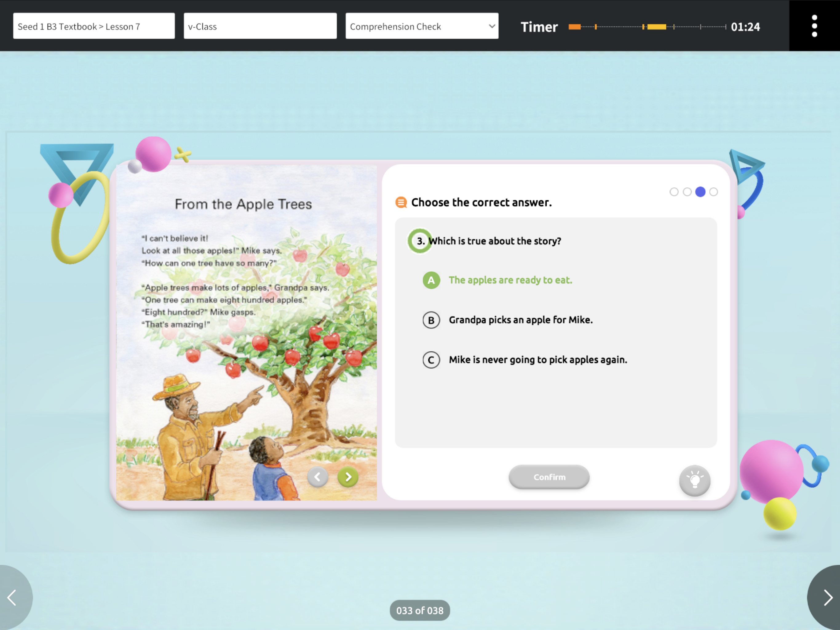Click the v-Class field
This screenshot has width=840, height=630.
[260, 26]
